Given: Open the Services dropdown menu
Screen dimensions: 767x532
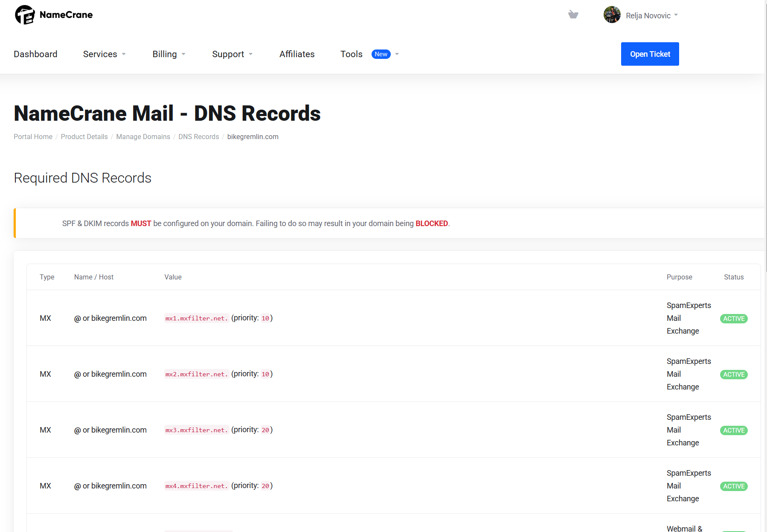Looking at the screenshot, I should (x=105, y=54).
